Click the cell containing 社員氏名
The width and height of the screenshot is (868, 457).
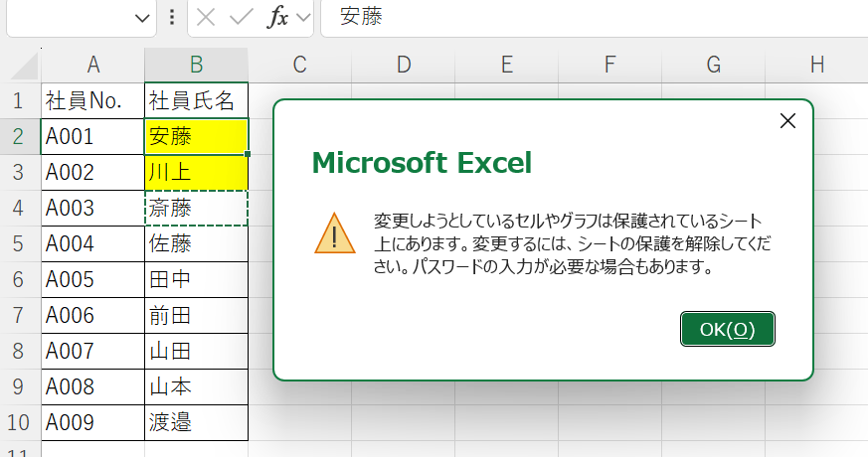coord(197,100)
